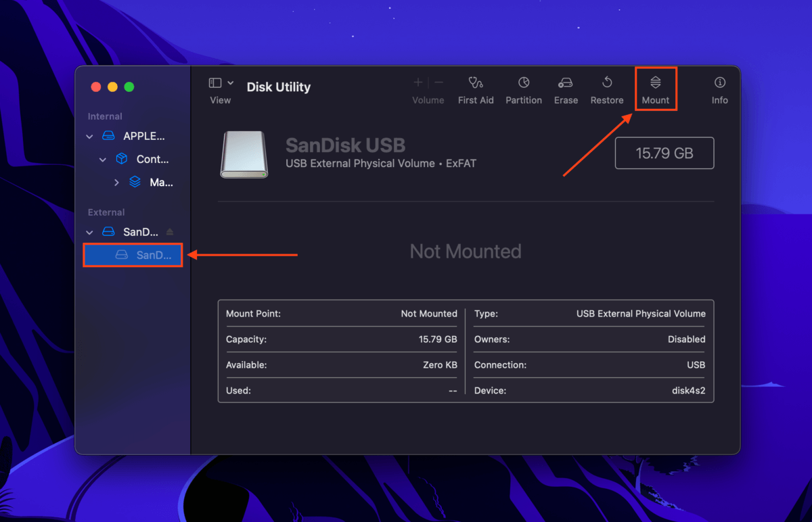Click the Mount Point row label
812x522 pixels.
click(253, 314)
